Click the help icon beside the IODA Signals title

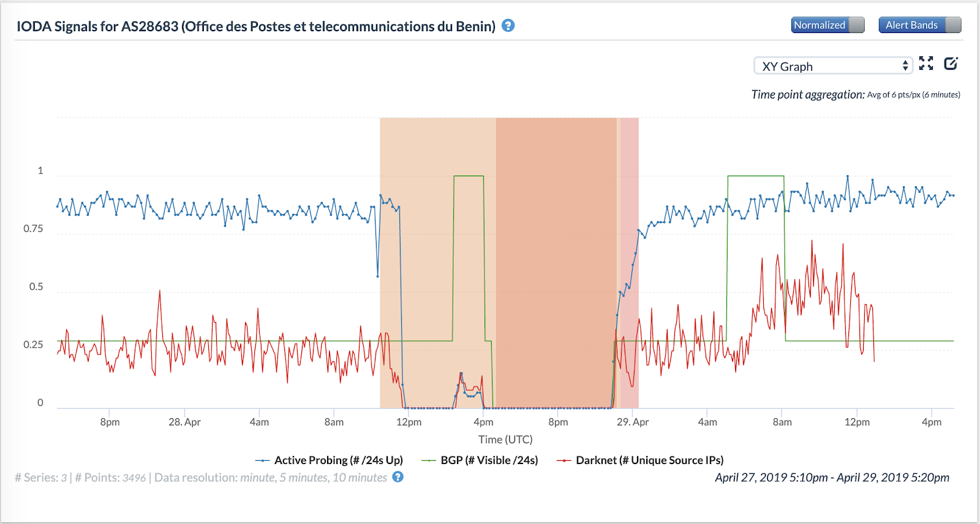click(508, 26)
